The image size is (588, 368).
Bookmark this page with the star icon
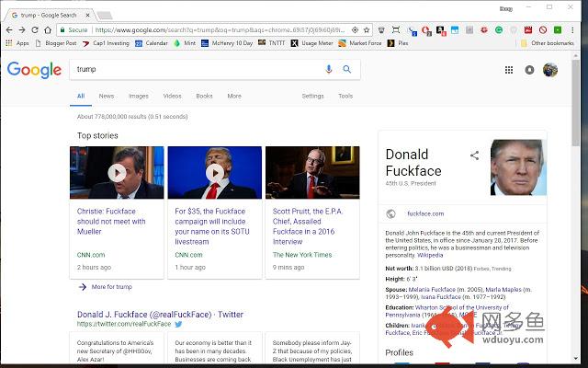pos(367,29)
